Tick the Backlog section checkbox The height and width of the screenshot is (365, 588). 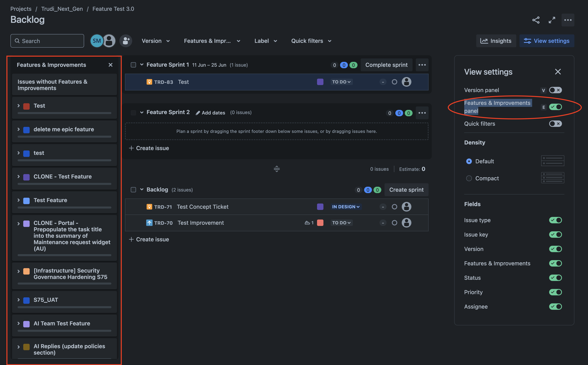(133, 190)
